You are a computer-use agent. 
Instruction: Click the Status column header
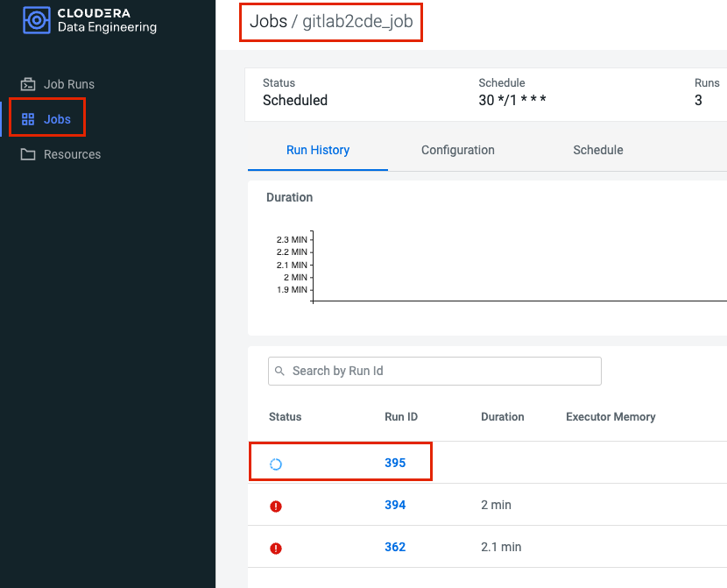click(286, 417)
